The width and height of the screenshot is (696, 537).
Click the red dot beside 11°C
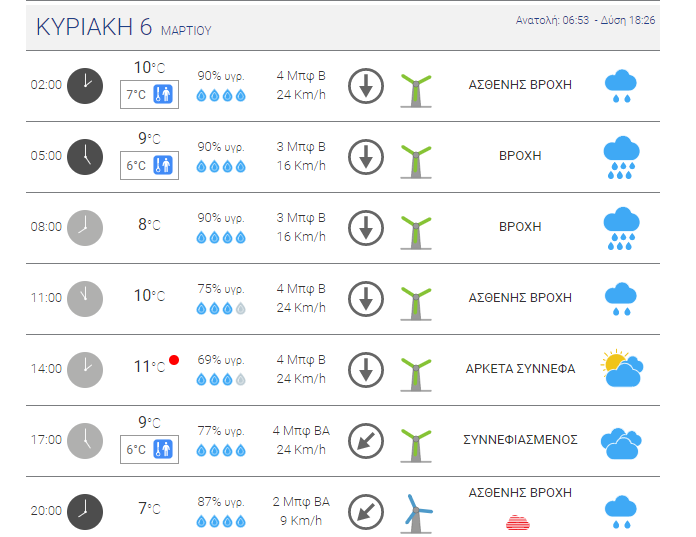tap(174, 360)
